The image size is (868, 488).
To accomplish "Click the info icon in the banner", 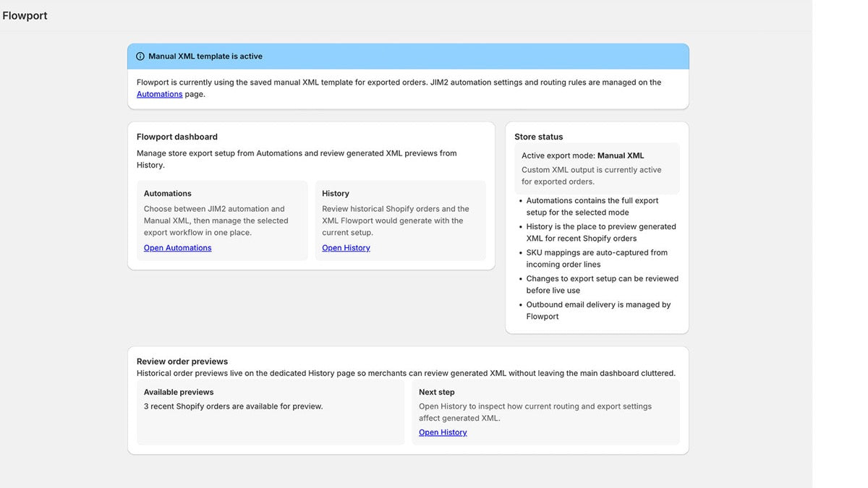I will click(140, 56).
